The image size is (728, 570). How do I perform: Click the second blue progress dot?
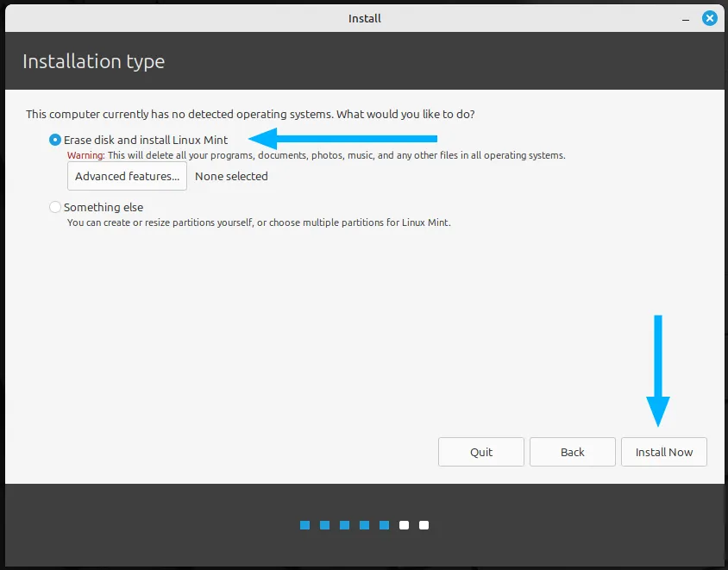324,525
